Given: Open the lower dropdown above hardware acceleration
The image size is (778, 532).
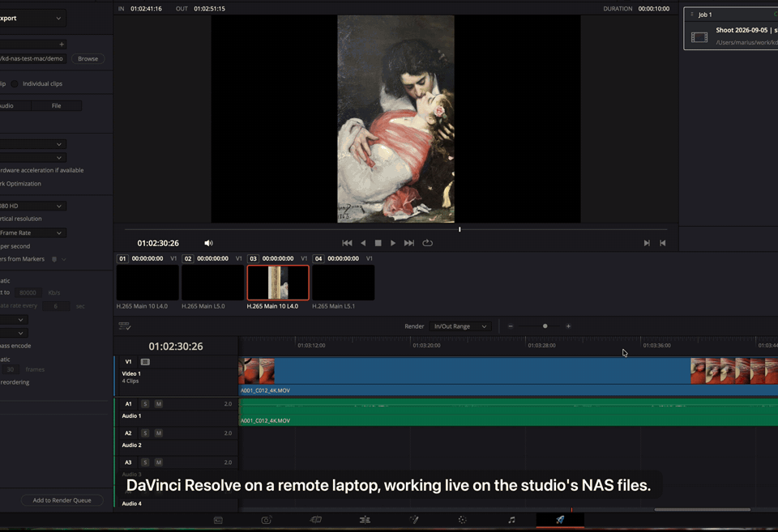Looking at the screenshot, I should point(32,158).
